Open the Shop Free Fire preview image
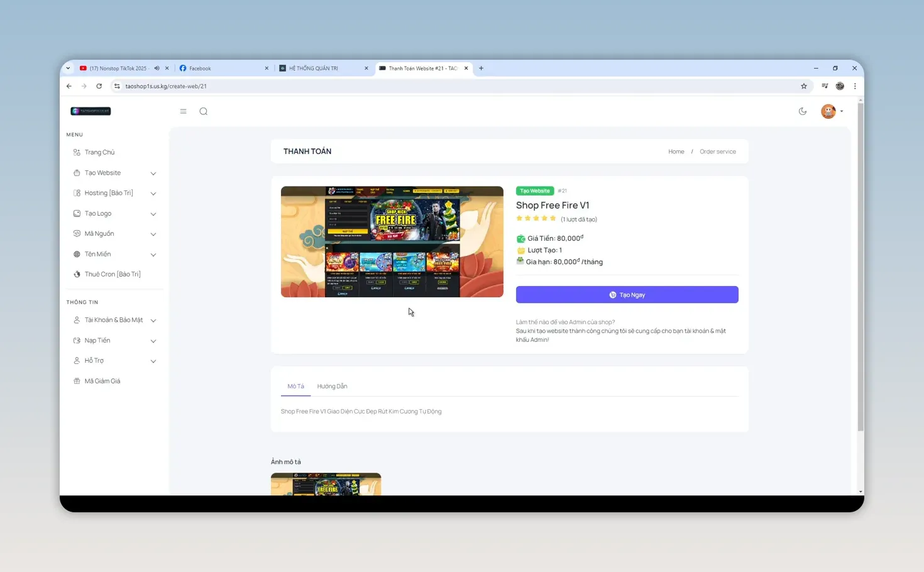Image resolution: width=924 pixels, height=572 pixels. (x=392, y=241)
